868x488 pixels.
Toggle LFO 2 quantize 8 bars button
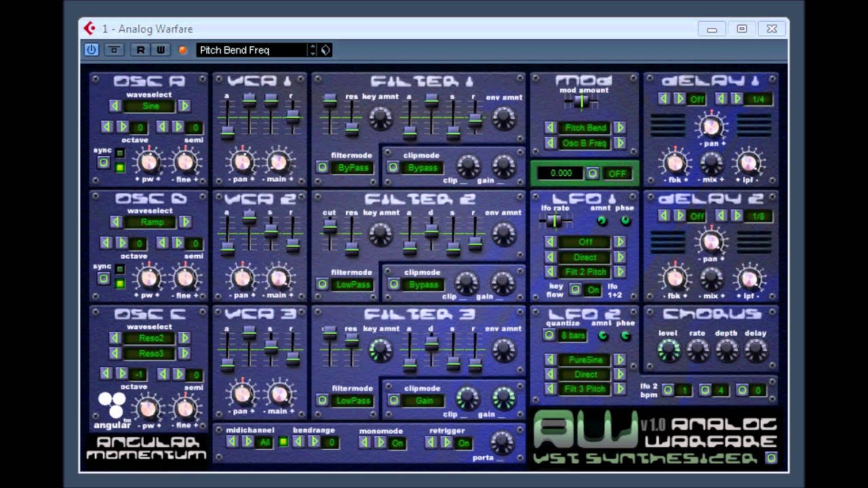(x=550, y=335)
